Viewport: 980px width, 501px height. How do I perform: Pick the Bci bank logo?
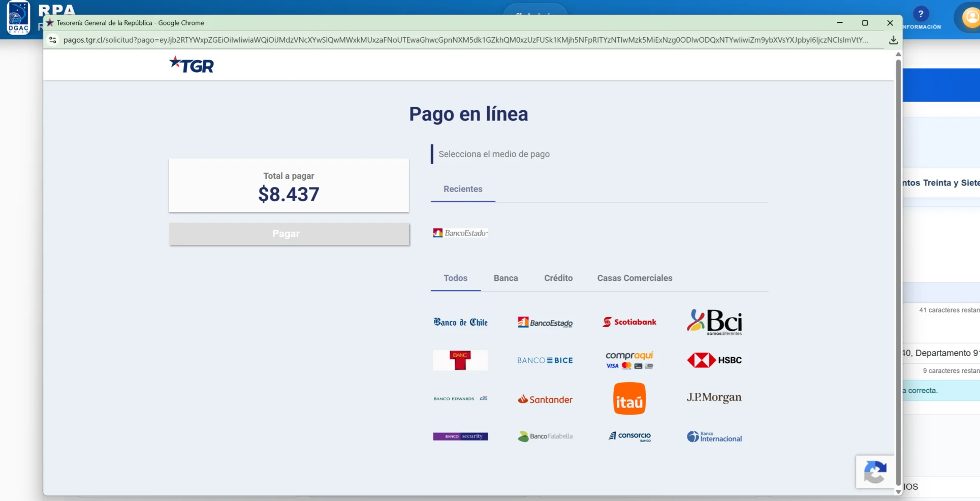pyautogui.click(x=714, y=322)
